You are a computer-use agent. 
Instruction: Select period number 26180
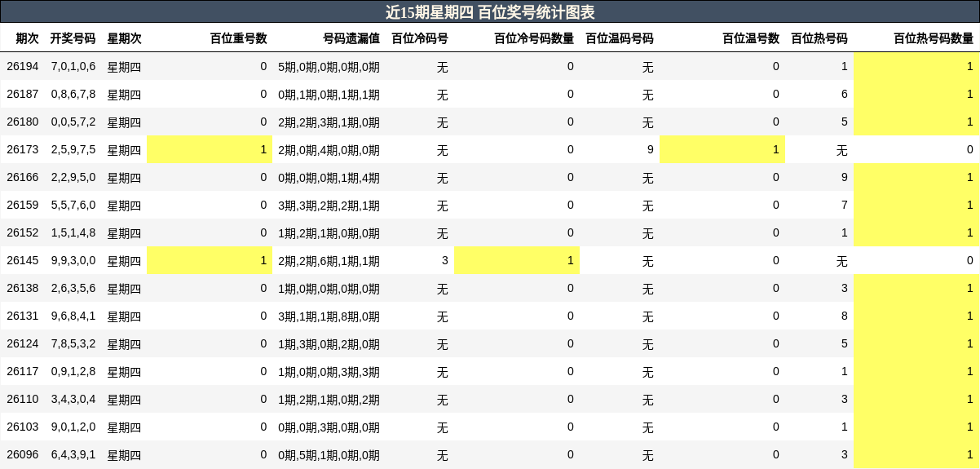tap(23, 122)
